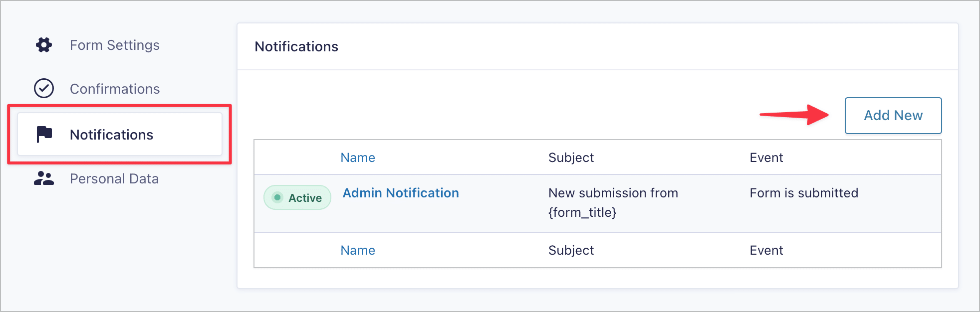Select the people icon next to Personal Data

(x=44, y=178)
